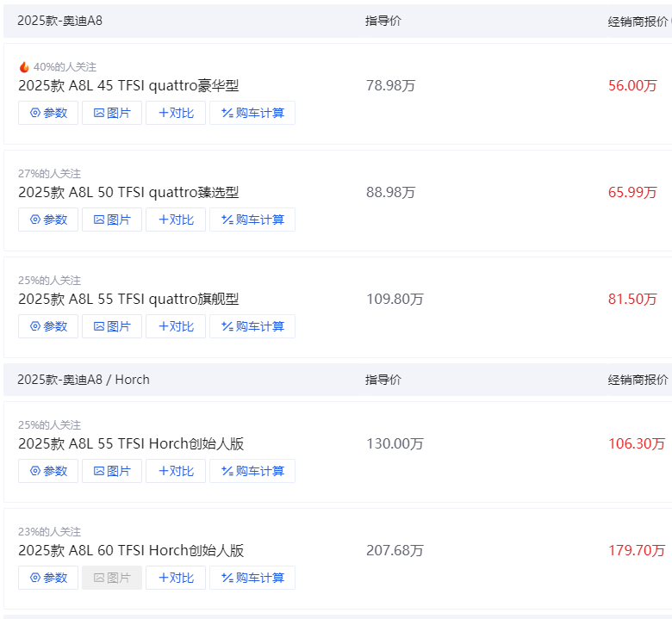Open 购车计算 for A8L 60 TFSI Horch创始人版
The width and height of the screenshot is (672, 619).
click(x=252, y=578)
